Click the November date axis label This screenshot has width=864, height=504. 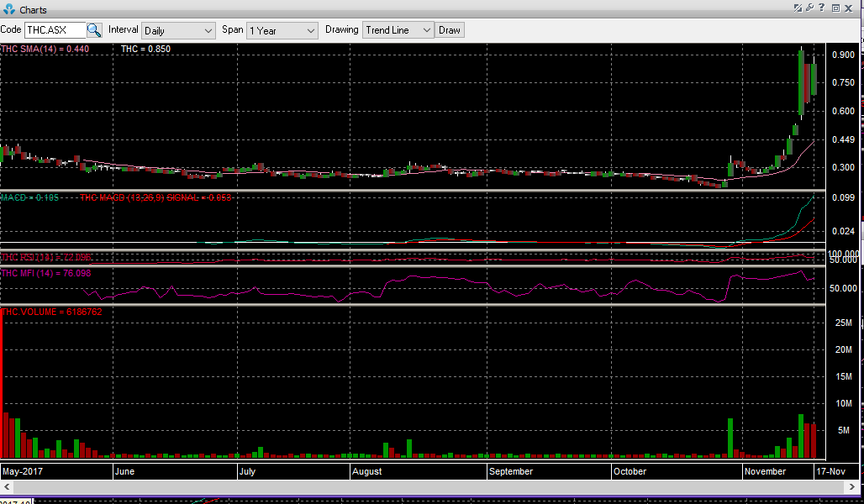pos(765,471)
